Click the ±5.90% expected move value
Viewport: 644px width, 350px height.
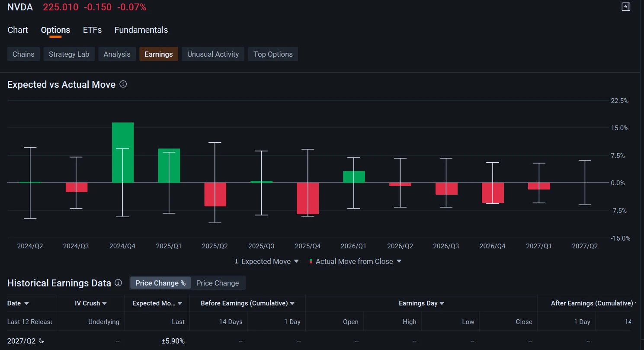tap(173, 341)
